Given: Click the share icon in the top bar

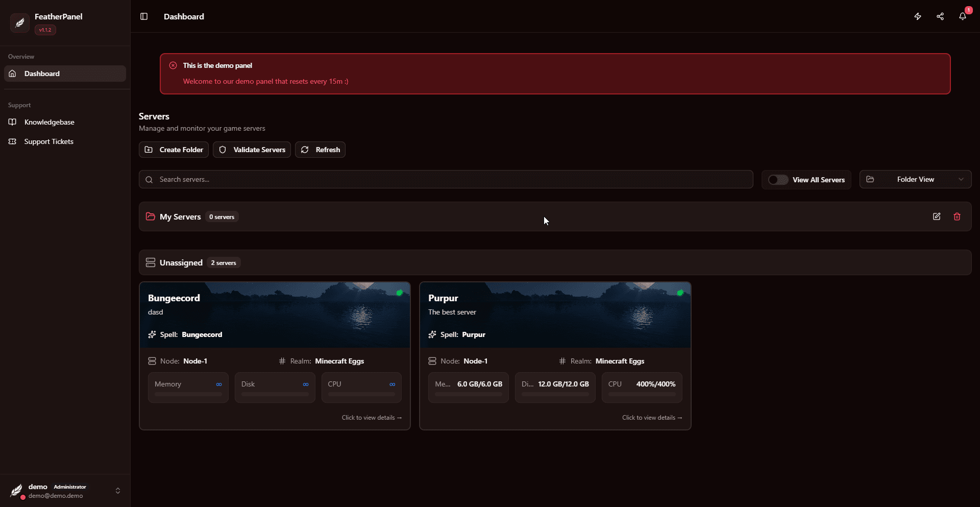Looking at the screenshot, I should tap(940, 16).
